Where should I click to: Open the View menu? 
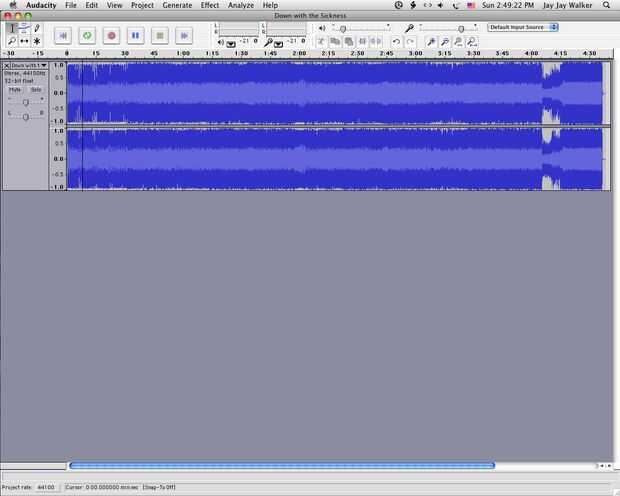(114, 5)
